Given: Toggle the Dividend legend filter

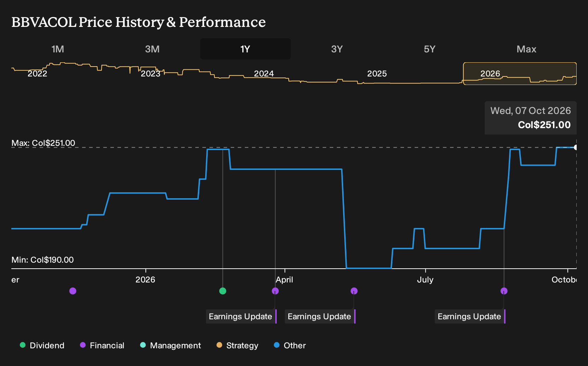Looking at the screenshot, I should tap(42, 345).
